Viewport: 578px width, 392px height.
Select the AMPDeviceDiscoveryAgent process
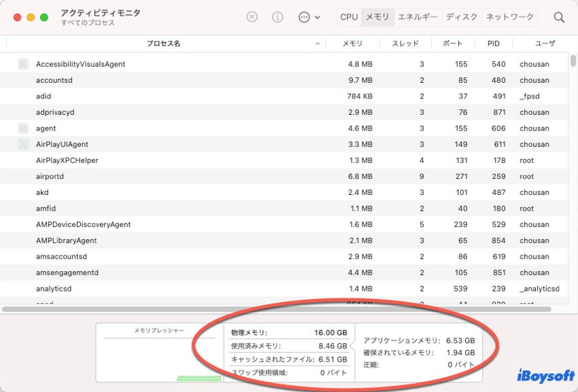click(x=284, y=224)
